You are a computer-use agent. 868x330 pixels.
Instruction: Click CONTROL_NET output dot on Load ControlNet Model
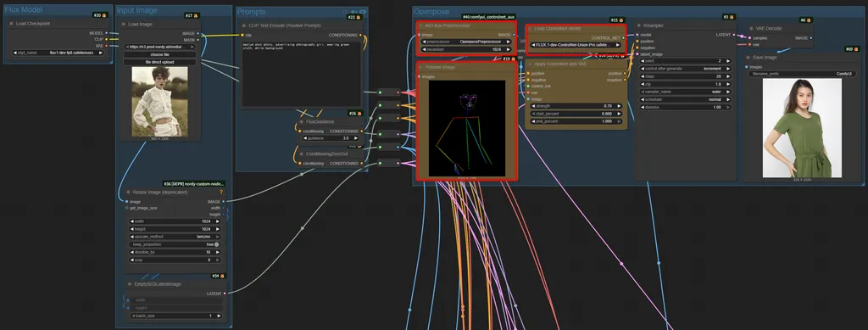point(624,37)
